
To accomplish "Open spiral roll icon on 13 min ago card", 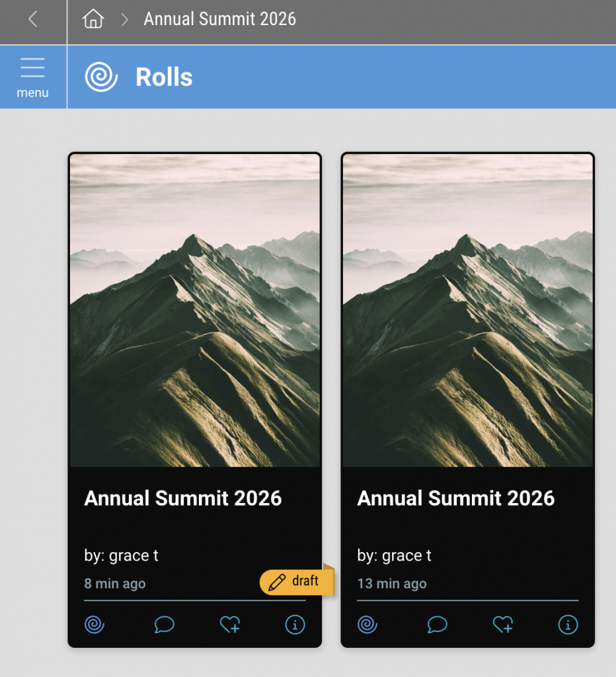I will tap(367, 624).
